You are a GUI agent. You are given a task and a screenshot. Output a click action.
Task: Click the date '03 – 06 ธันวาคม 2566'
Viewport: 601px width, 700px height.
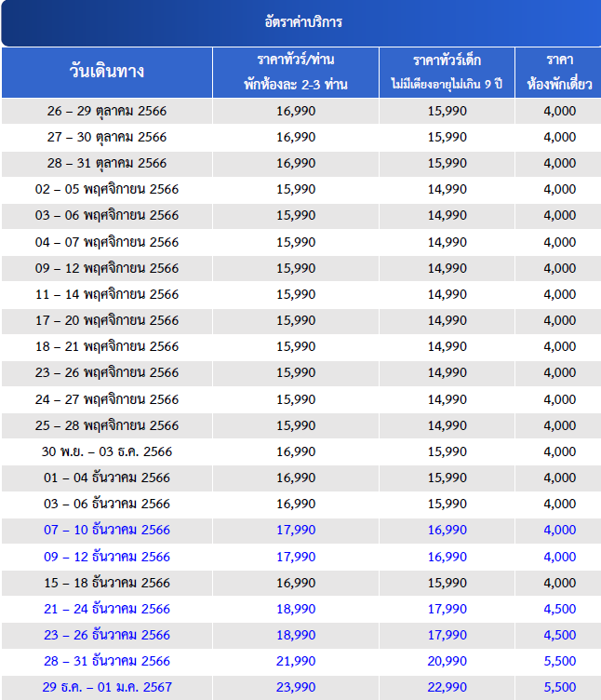click(107, 504)
